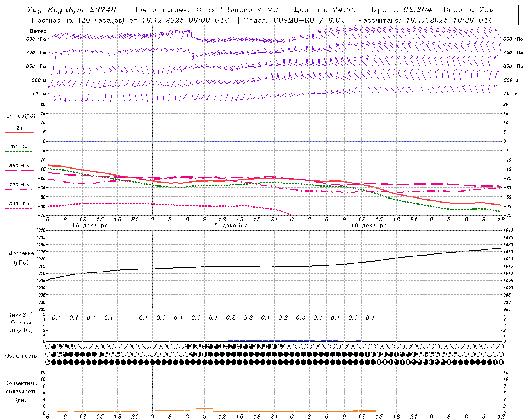Click the 0.3 precipitation amount value
The width and height of the screenshot is (525, 420).
(248, 317)
